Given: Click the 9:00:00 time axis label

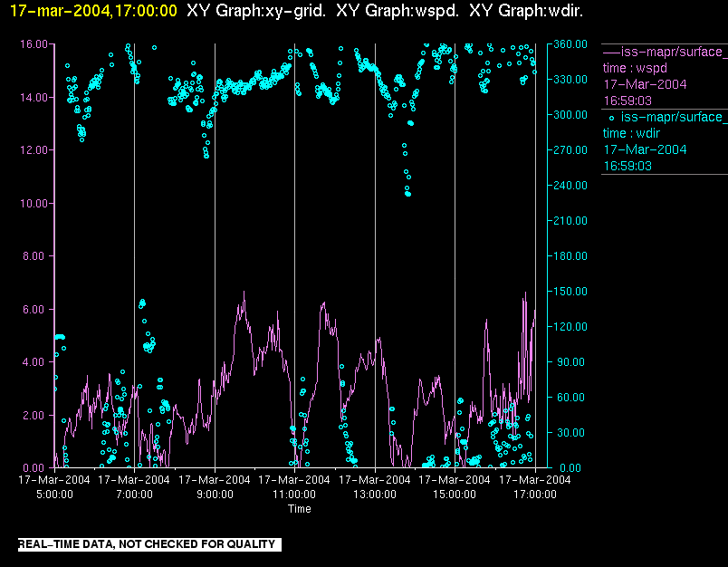Looking at the screenshot, I should (215, 495).
